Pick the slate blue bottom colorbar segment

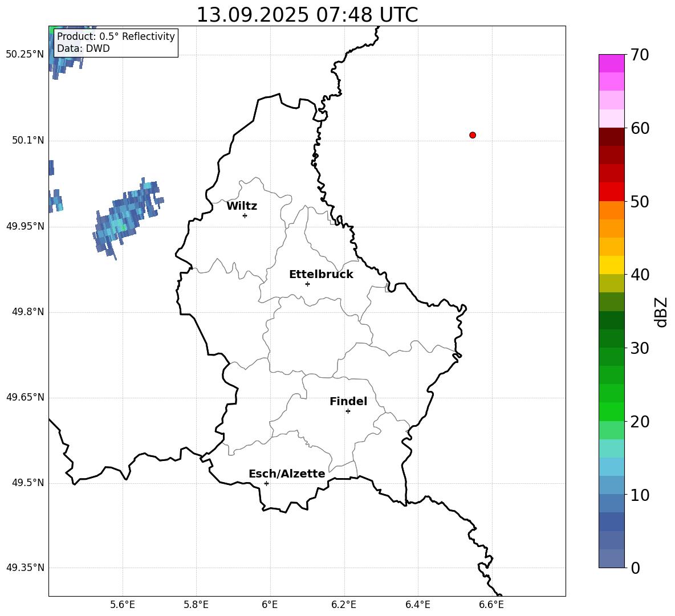(611, 558)
